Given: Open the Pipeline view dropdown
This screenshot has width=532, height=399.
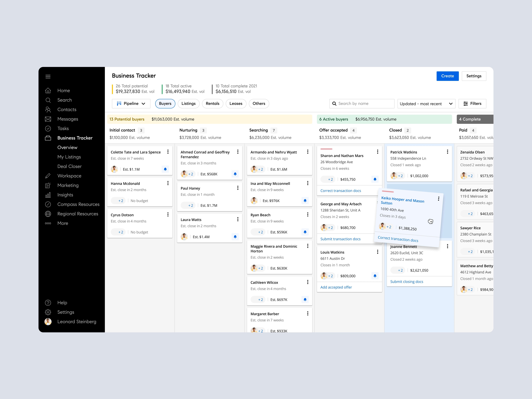Looking at the screenshot, I should pos(131,104).
